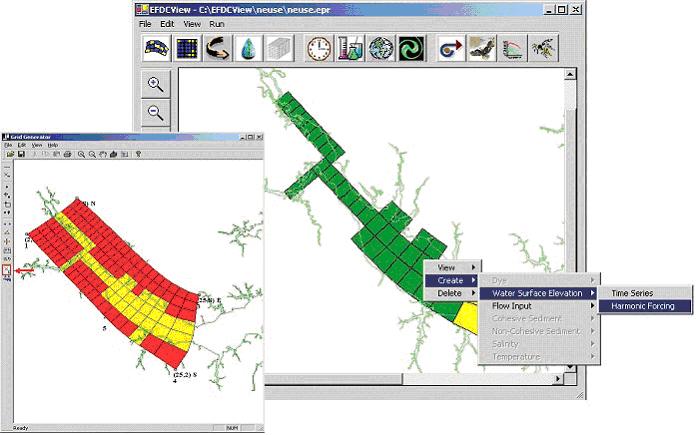Expand the Water Surface Elevation submenu
This screenshot has height=435, width=696.
click(x=539, y=293)
